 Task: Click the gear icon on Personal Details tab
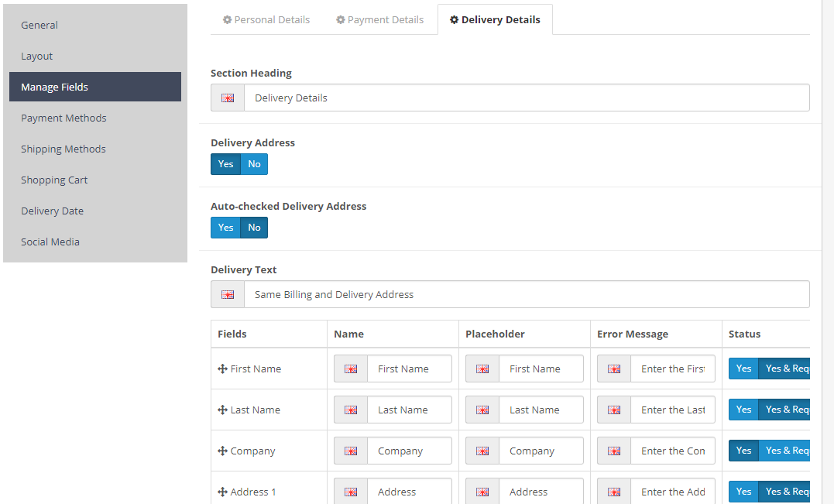click(227, 19)
